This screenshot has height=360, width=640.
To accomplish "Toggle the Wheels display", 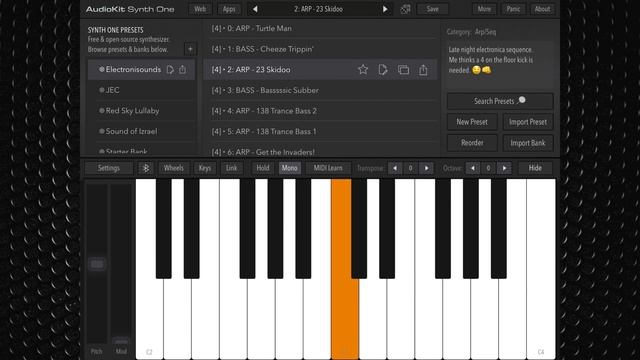I will (x=173, y=168).
